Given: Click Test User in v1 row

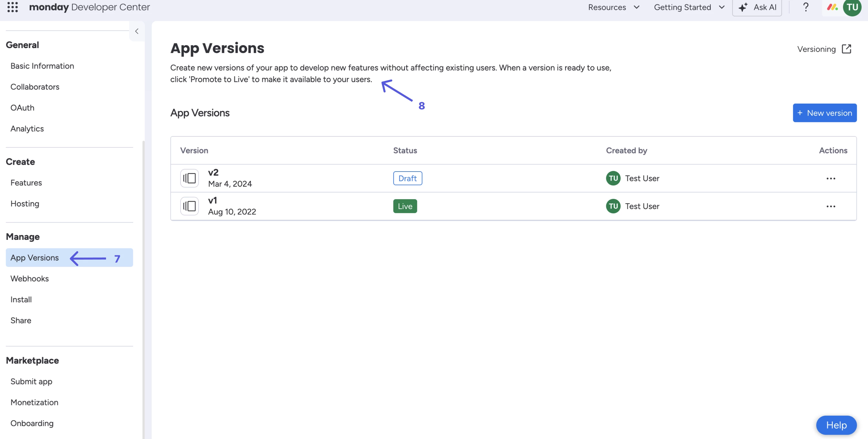Looking at the screenshot, I should 642,206.
